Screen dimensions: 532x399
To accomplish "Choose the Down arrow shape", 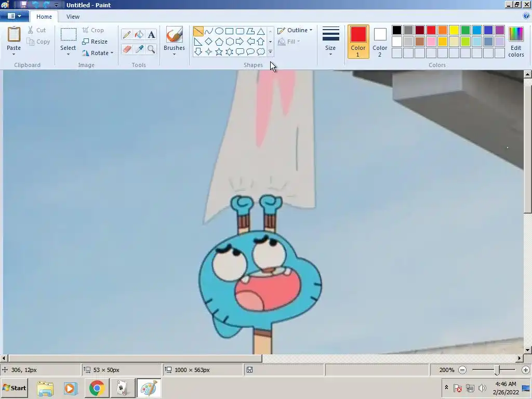I will tap(198, 51).
